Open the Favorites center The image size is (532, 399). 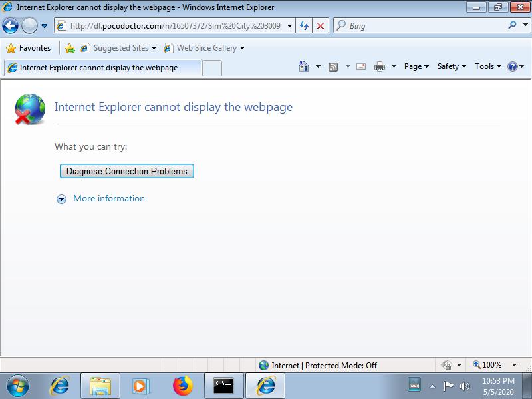(x=29, y=48)
